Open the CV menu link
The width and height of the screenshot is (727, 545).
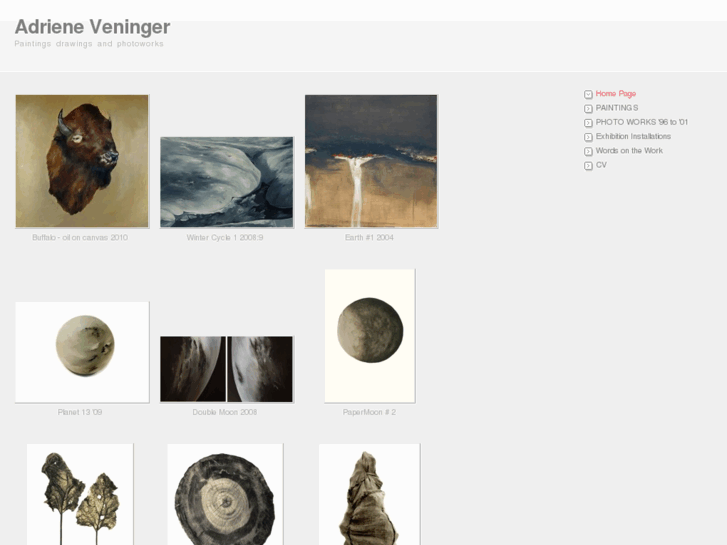point(601,165)
